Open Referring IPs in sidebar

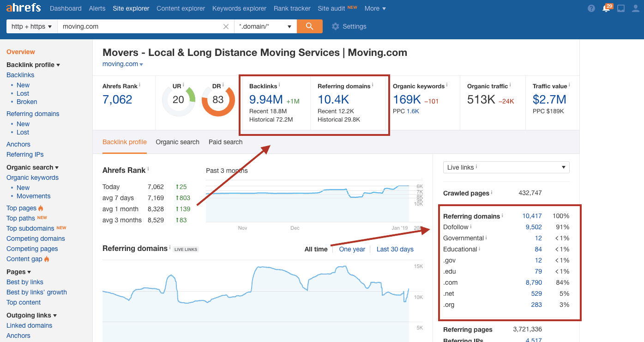pyautogui.click(x=25, y=154)
